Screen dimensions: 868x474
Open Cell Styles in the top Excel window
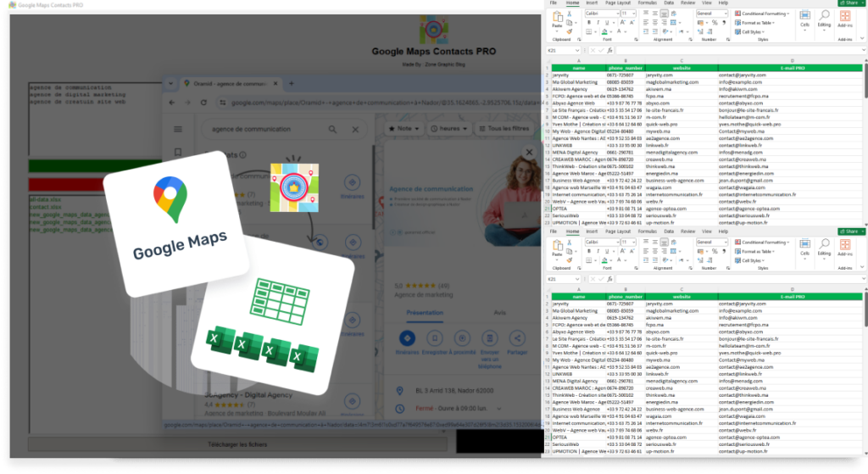click(x=749, y=31)
